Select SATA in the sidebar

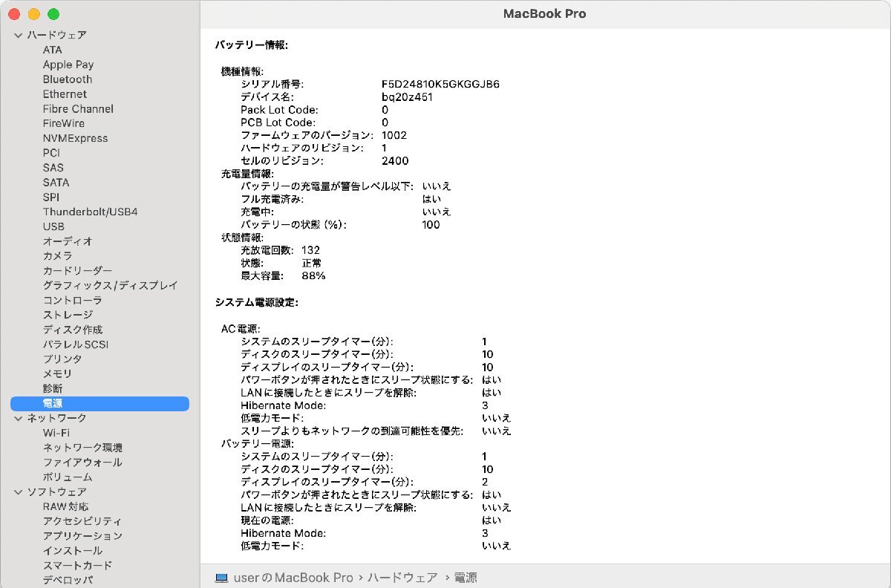[56, 182]
